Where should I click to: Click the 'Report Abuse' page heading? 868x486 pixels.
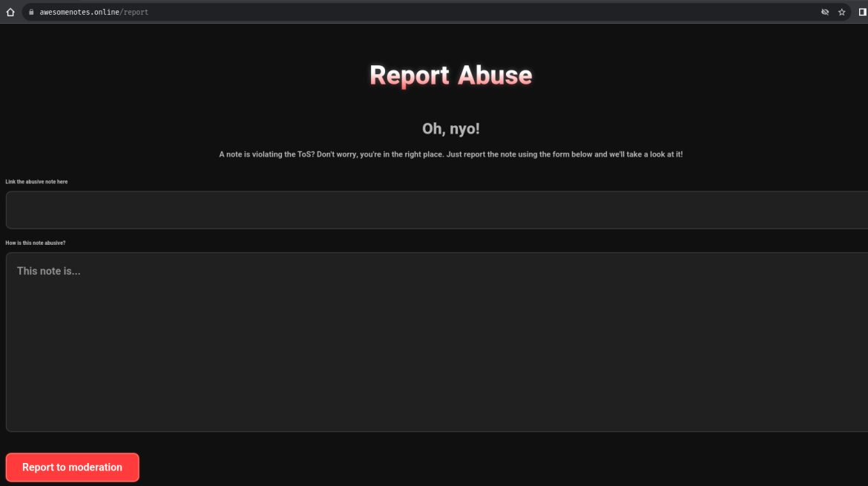tap(450, 75)
